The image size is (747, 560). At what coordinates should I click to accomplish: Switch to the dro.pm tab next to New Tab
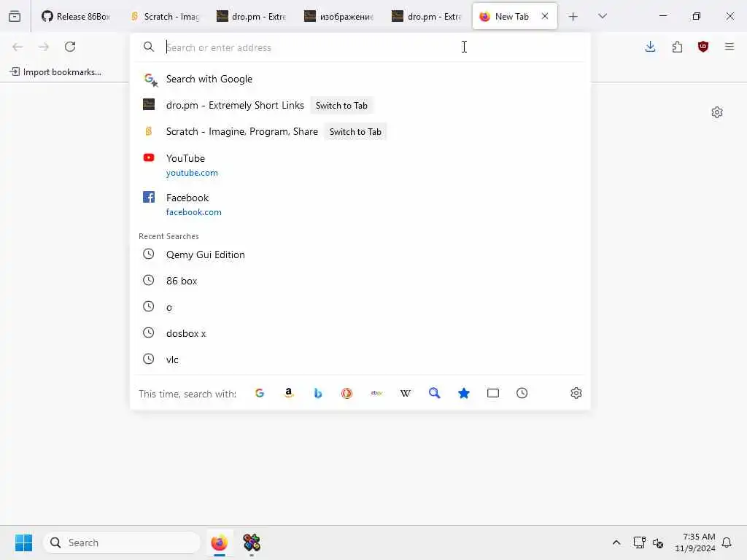[x=427, y=16]
